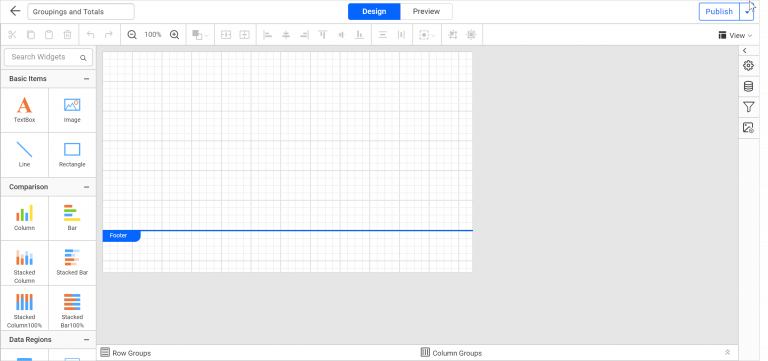Select the TextBox widget
Screen dimensions: 768x361
tap(24, 110)
